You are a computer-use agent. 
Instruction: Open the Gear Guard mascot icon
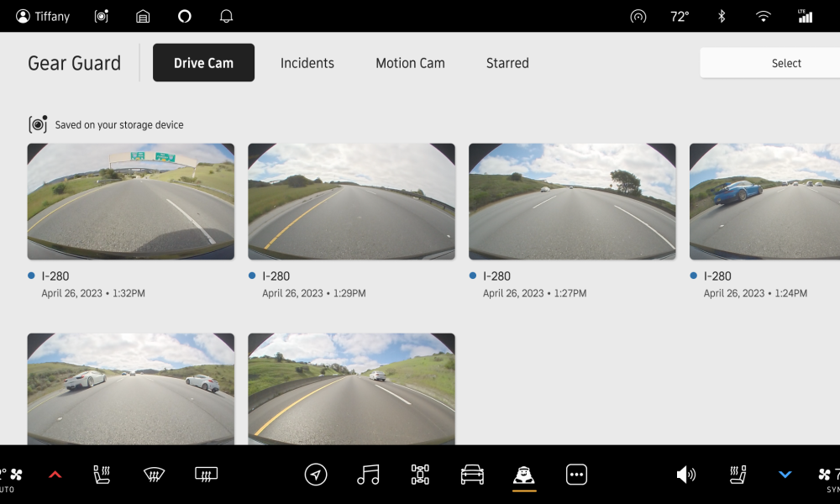[x=524, y=475]
